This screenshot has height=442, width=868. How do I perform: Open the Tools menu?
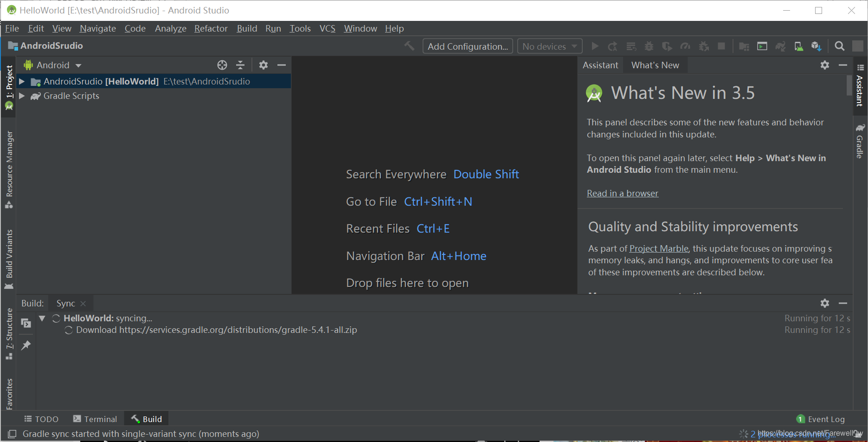[300, 28]
